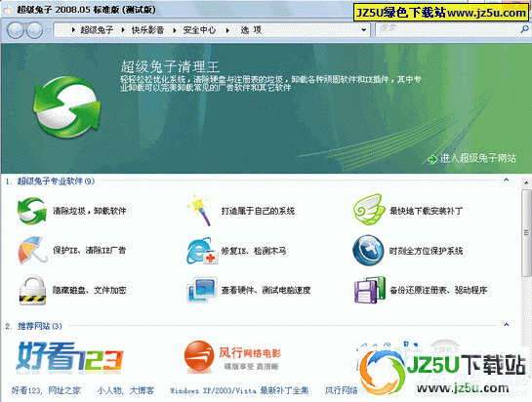Open the IE repair first-aid icon
This screenshot has width=532, height=402.
[202, 251]
